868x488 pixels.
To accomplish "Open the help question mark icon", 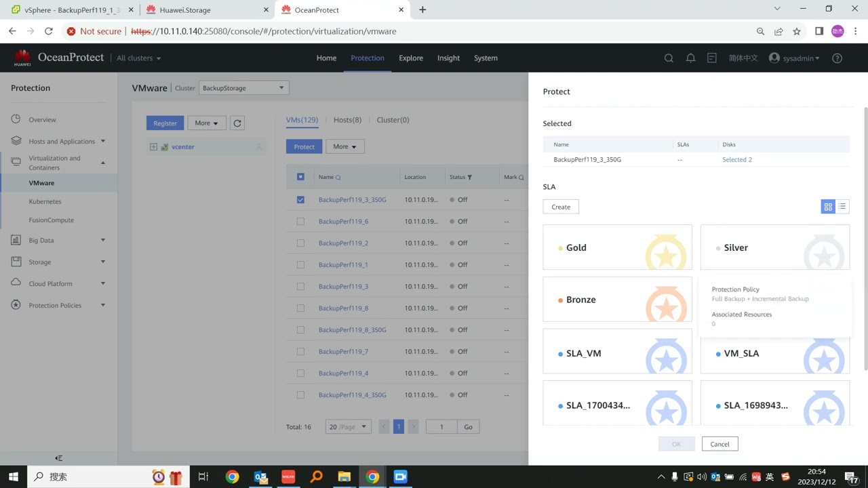I will (x=837, y=58).
